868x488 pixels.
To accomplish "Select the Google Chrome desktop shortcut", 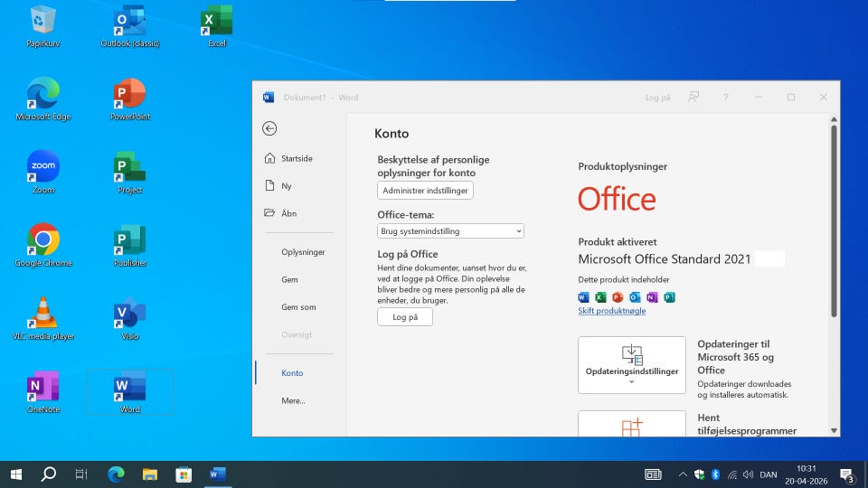I will click(x=43, y=246).
